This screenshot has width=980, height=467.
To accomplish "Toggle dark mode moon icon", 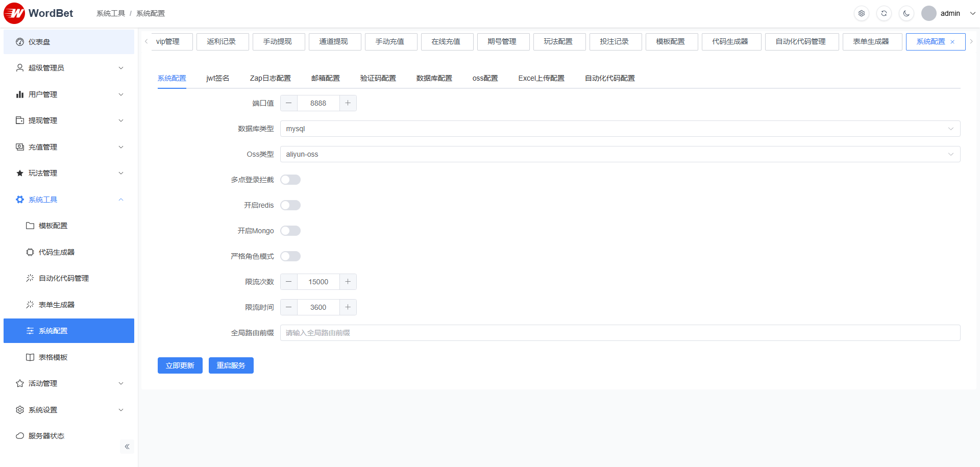I will 906,13.
